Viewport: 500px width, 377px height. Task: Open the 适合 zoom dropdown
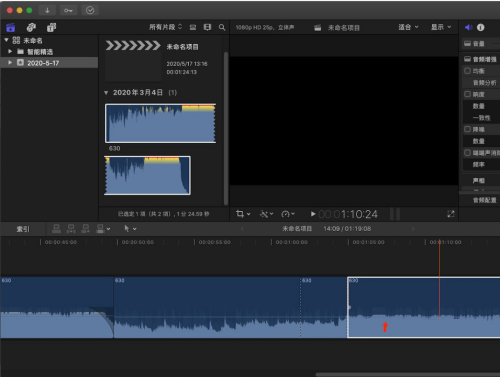coord(408,27)
